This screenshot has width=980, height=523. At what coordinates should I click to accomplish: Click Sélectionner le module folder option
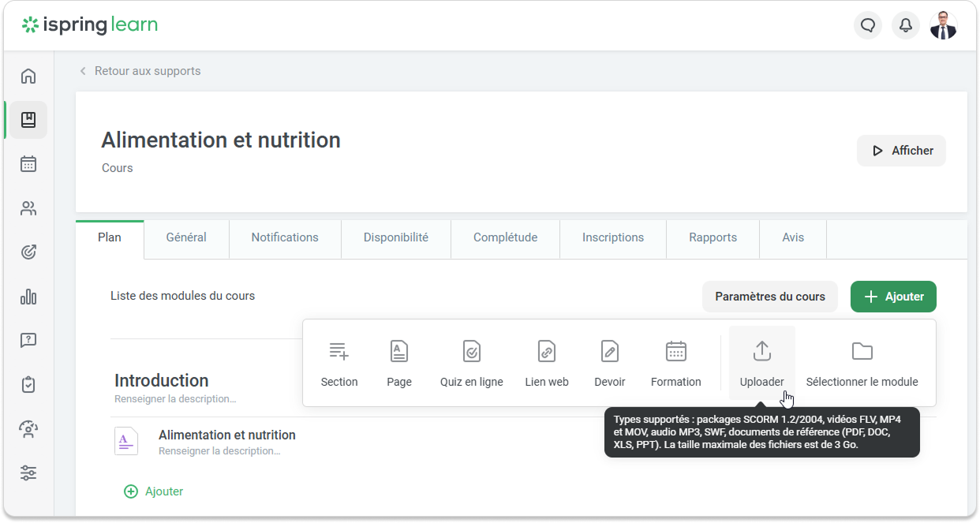862,364
